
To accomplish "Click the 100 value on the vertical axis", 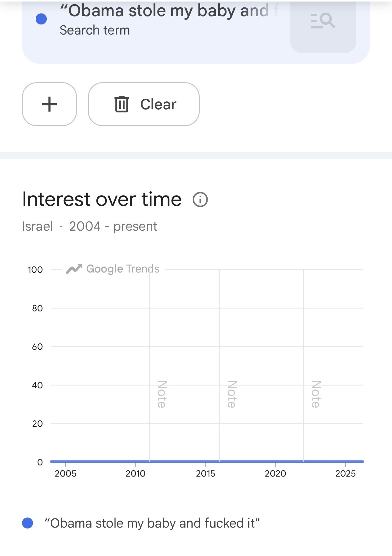I will pyautogui.click(x=35, y=270).
